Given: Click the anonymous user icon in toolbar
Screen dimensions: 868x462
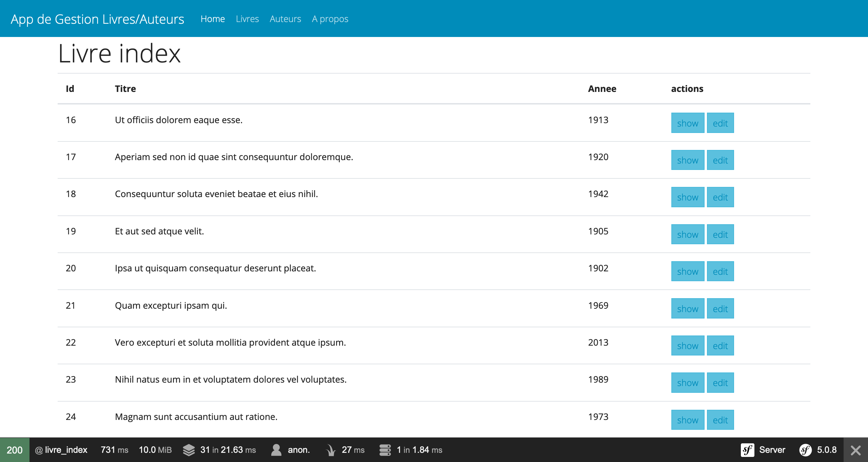Looking at the screenshot, I should (276, 450).
